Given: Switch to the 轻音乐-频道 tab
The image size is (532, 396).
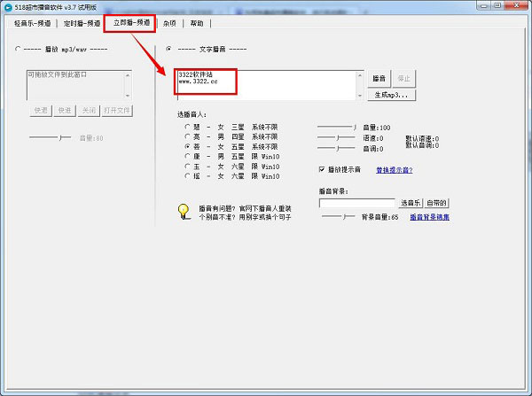Looking at the screenshot, I should (32, 23).
